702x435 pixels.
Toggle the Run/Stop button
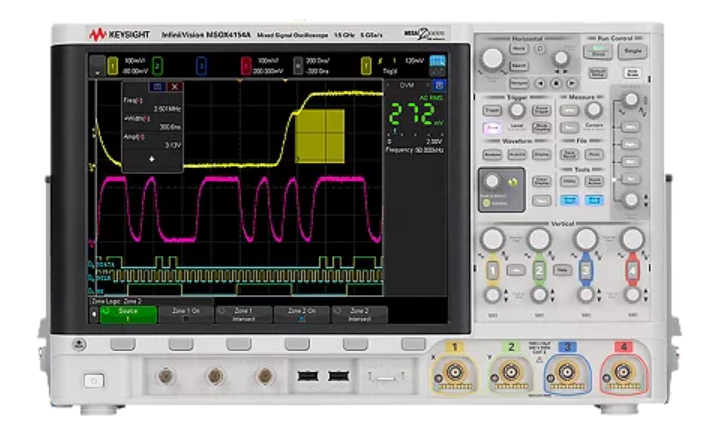point(597,51)
